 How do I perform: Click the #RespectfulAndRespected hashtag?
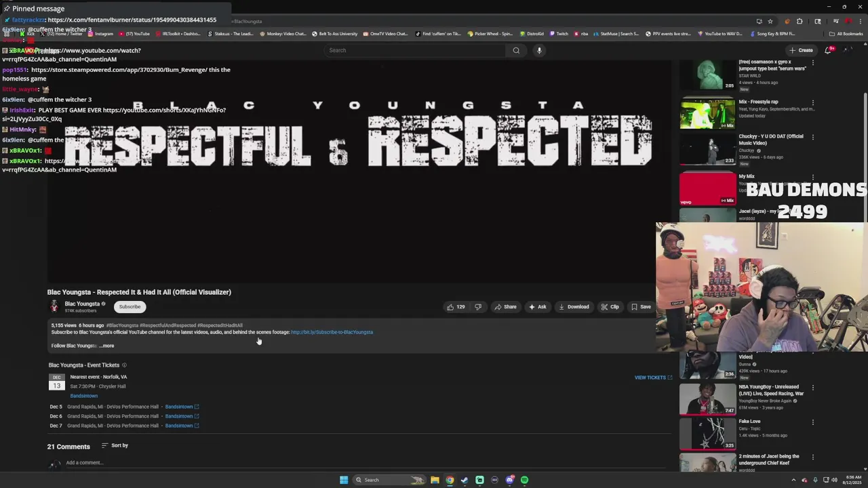point(167,325)
